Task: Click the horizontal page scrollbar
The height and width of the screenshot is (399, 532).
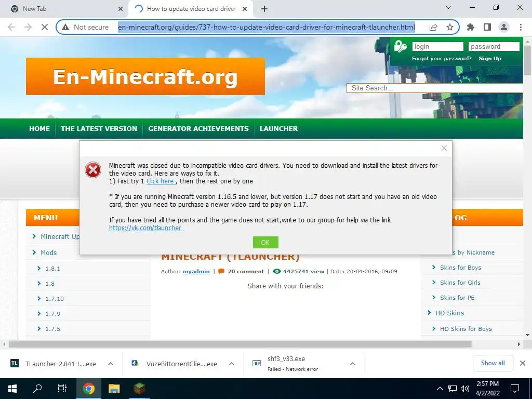Action: (x=240, y=344)
